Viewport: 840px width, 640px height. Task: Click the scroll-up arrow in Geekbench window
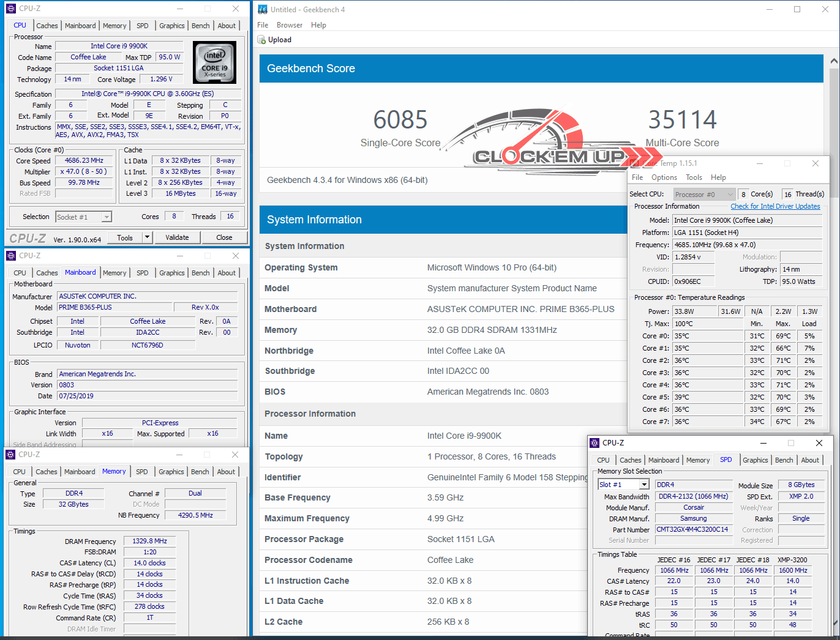click(834, 61)
